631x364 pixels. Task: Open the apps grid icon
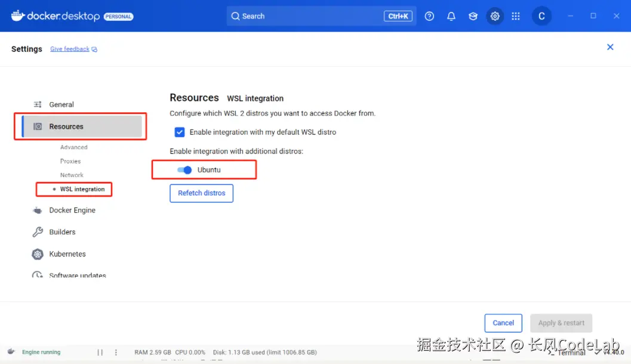[x=516, y=16]
